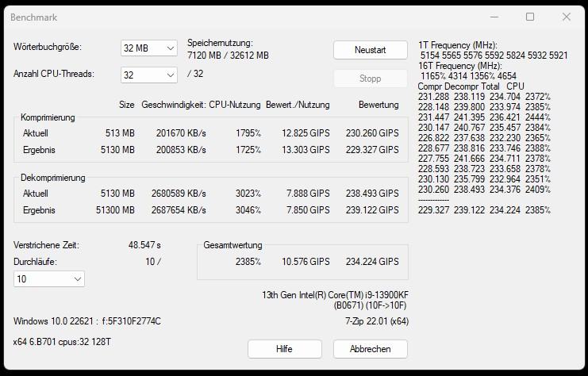
Task: Click the Windows 10.0 22621 system info text
Action: (87, 321)
